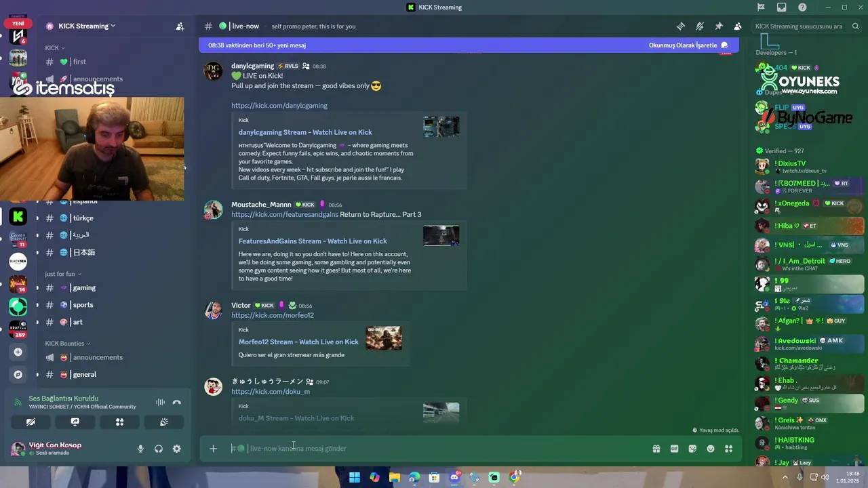Screen dimensions: 868x488
Task: Open FeaturesAndGains Stream embed title
Action: [313, 241]
